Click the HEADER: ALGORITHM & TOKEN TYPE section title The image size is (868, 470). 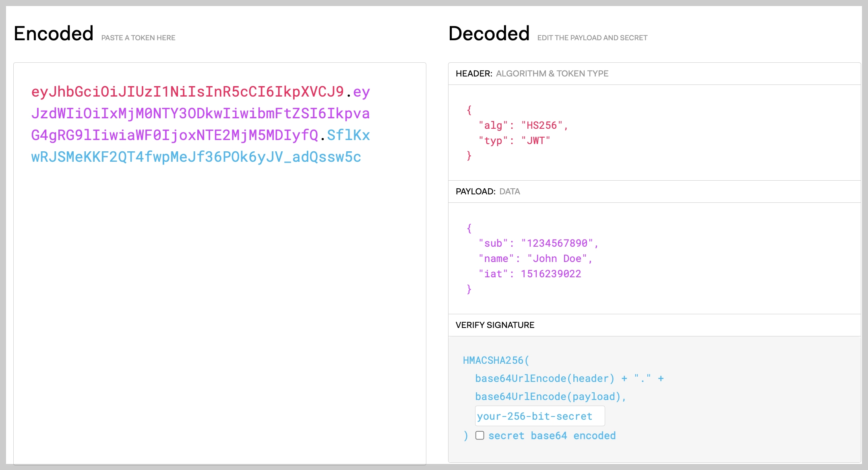point(532,74)
